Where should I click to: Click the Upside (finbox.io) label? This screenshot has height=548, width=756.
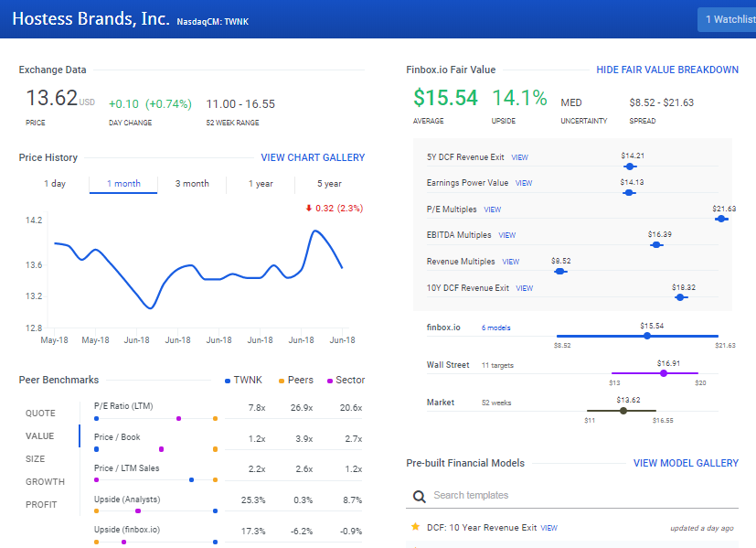click(x=127, y=530)
